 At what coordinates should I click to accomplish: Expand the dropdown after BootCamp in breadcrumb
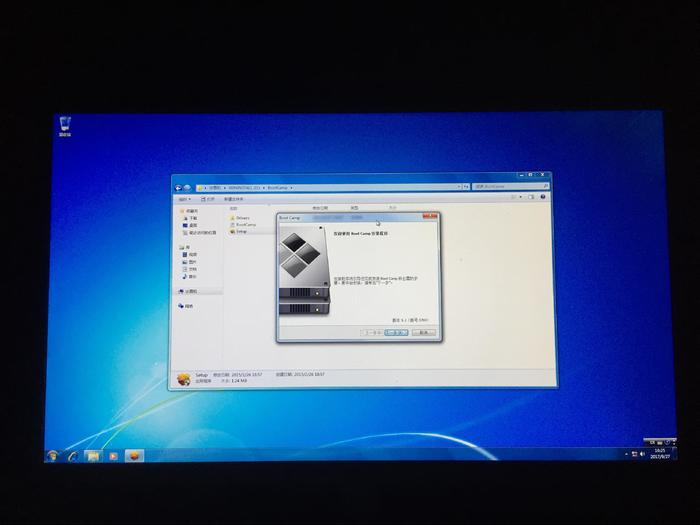(291, 188)
